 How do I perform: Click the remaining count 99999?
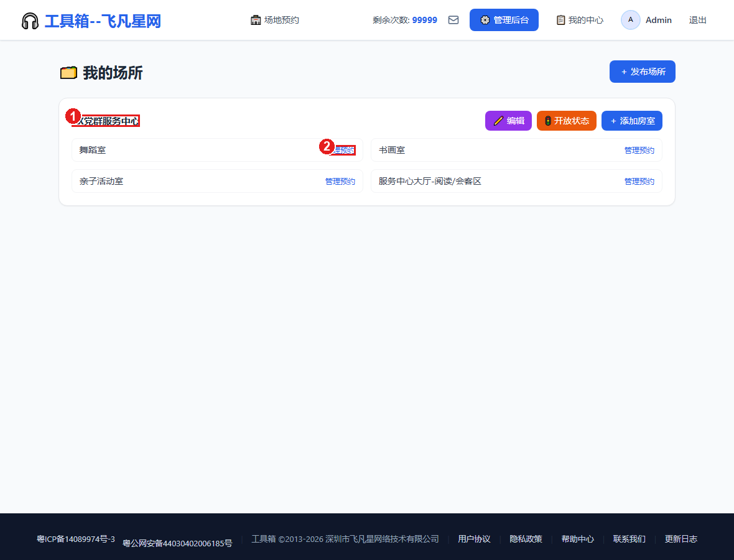pyautogui.click(x=424, y=20)
